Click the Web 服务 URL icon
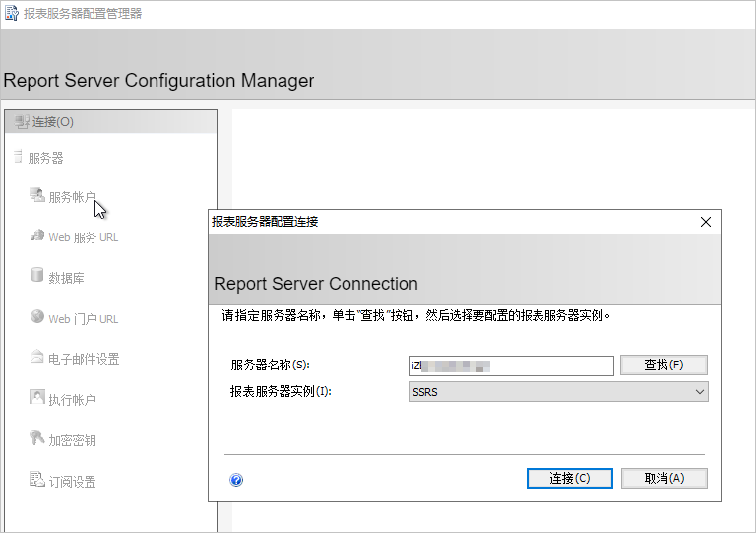The width and height of the screenshot is (756, 533). (37, 235)
